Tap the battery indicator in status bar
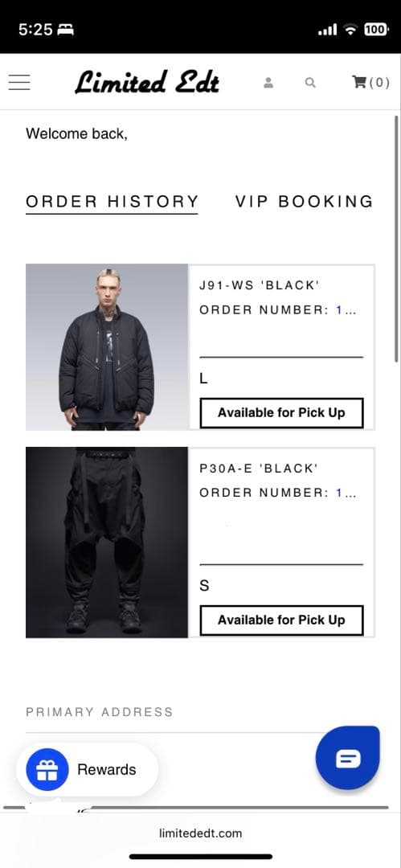This screenshot has width=401, height=868. pyautogui.click(x=376, y=30)
